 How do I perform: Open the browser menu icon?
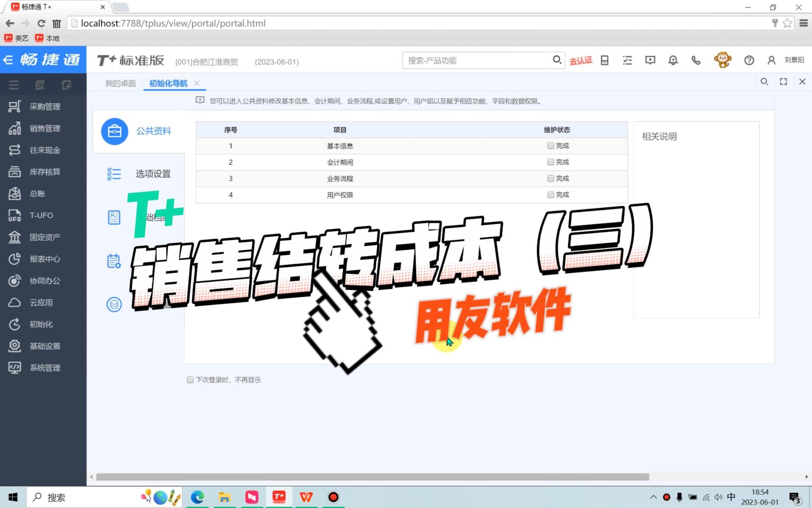pyautogui.click(x=804, y=23)
